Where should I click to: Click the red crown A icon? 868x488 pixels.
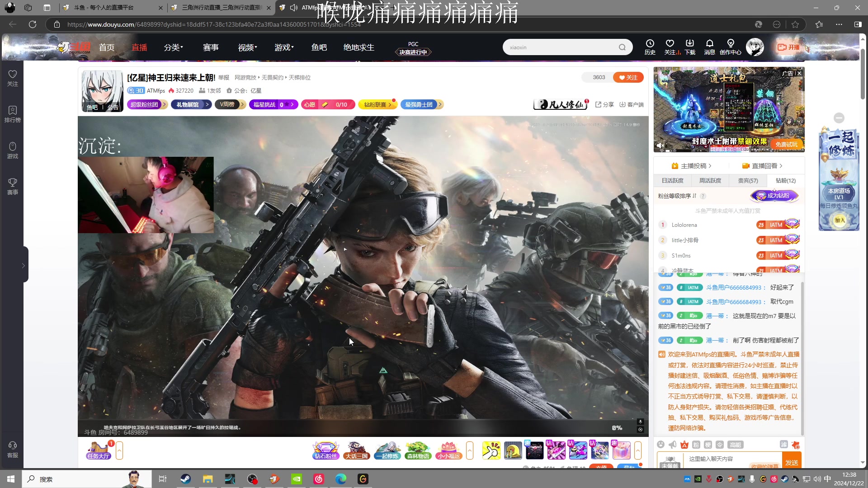click(684, 445)
